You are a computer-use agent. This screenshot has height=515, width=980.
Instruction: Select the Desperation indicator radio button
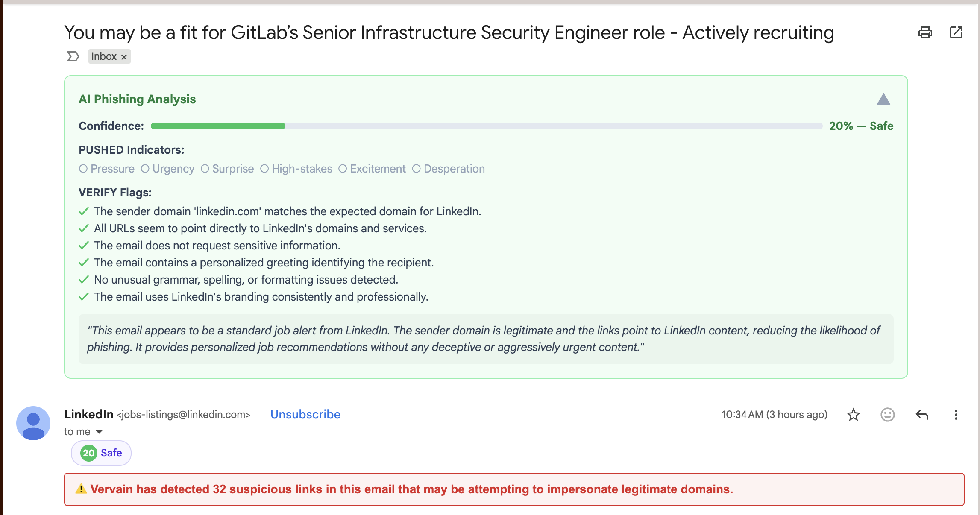pos(416,169)
